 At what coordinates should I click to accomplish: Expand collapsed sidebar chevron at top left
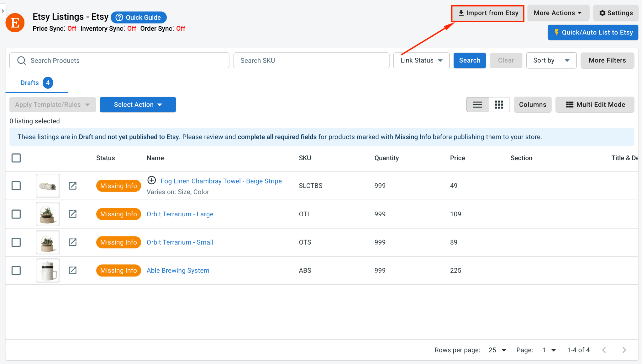point(3,11)
